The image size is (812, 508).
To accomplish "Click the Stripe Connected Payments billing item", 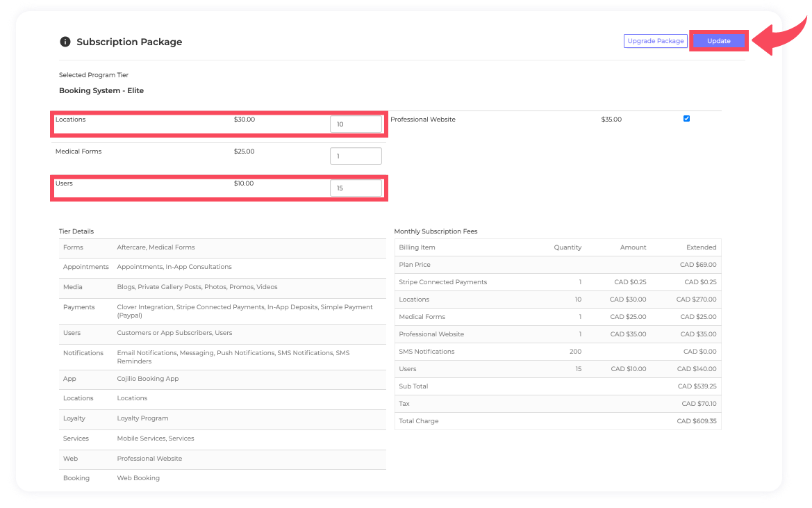I will point(442,282).
